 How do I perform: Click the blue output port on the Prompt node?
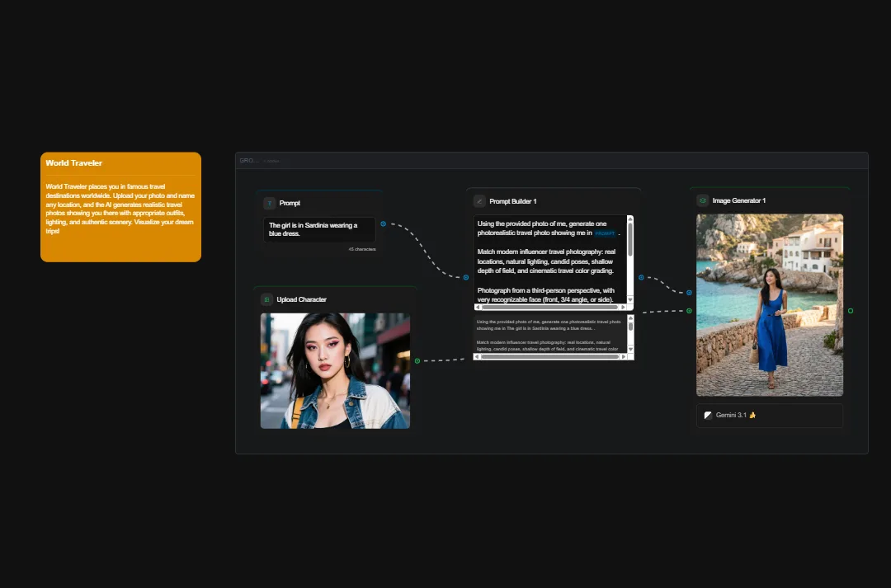pos(384,223)
